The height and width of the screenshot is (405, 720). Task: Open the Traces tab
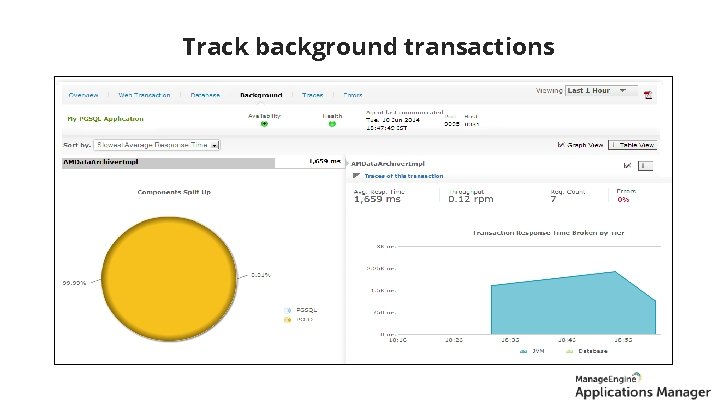point(312,95)
